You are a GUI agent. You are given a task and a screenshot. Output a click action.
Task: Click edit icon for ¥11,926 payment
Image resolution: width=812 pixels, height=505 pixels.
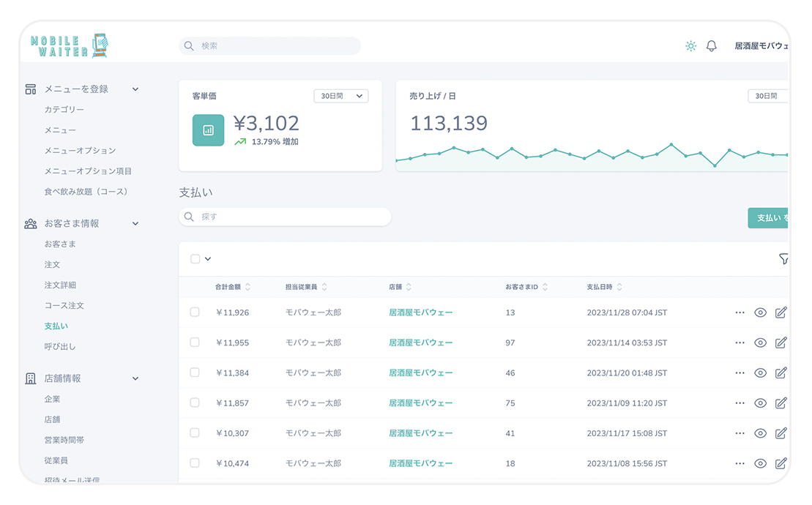(x=781, y=313)
